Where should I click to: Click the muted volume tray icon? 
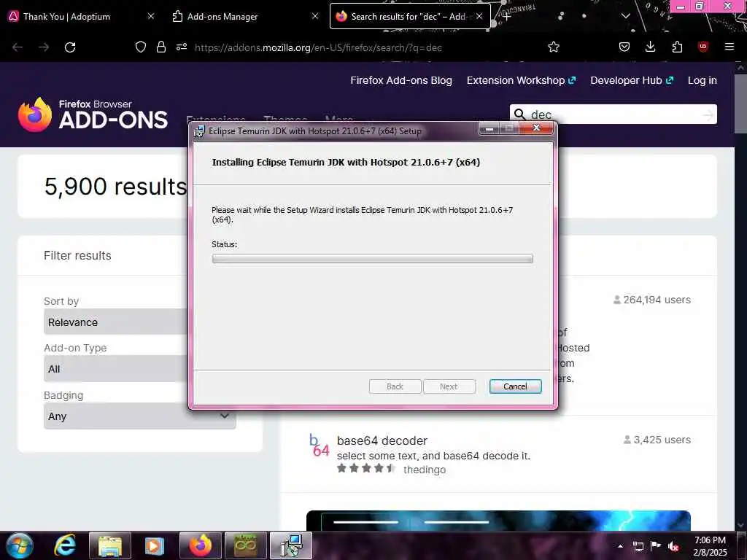click(x=673, y=546)
